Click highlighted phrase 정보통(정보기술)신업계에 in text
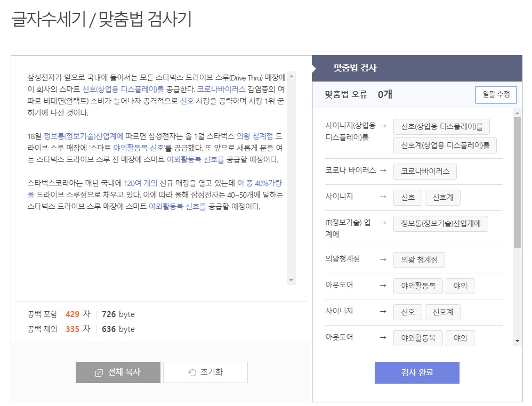 [84, 136]
